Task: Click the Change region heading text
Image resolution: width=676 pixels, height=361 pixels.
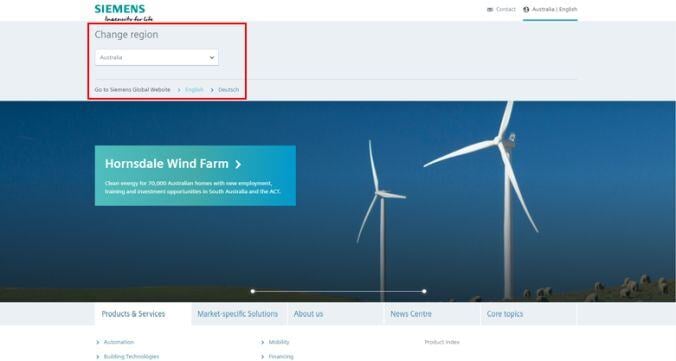Action: pos(126,35)
